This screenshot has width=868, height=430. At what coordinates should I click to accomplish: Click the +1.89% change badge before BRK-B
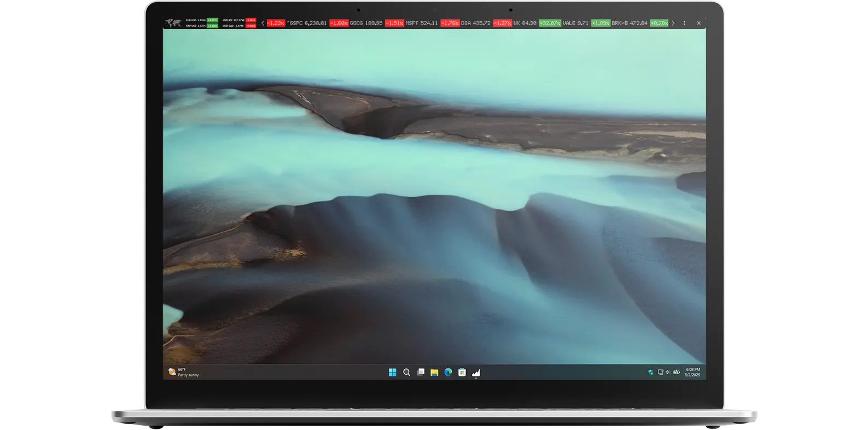pyautogui.click(x=601, y=23)
